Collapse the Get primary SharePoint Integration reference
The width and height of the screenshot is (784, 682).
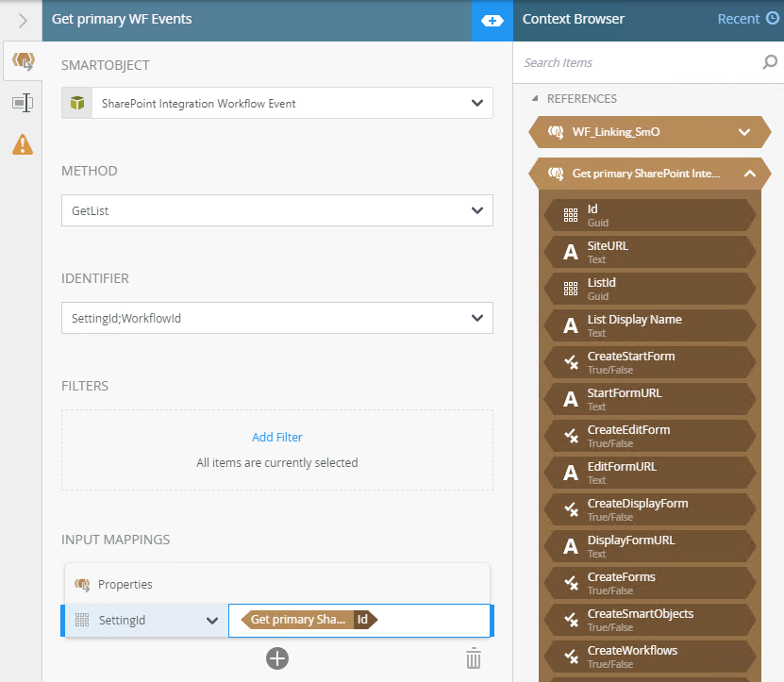(749, 174)
